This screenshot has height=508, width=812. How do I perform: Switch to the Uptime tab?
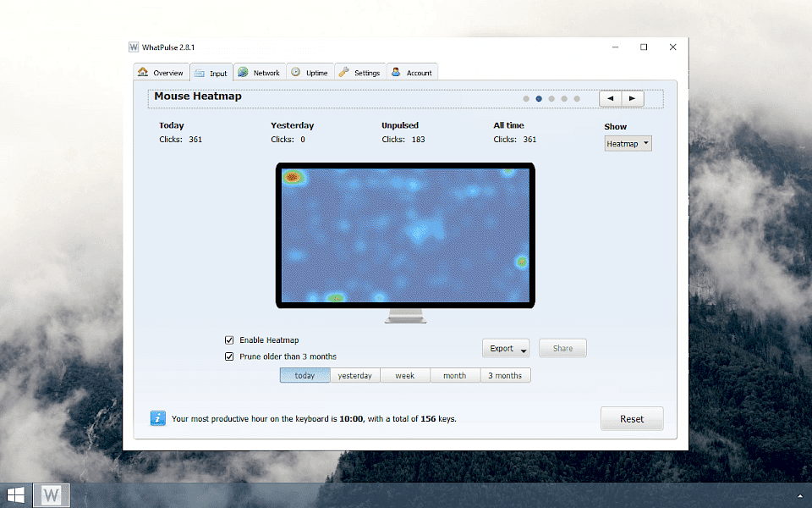point(310,73)
